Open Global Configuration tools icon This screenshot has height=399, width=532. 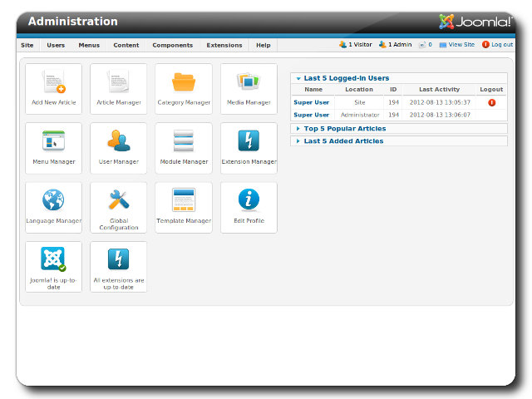tap(119, 201)
